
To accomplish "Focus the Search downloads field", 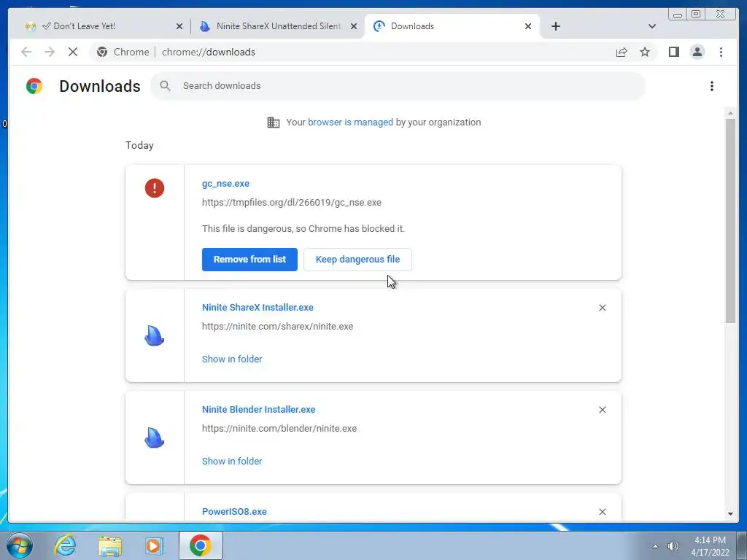I will pos(398,86).
